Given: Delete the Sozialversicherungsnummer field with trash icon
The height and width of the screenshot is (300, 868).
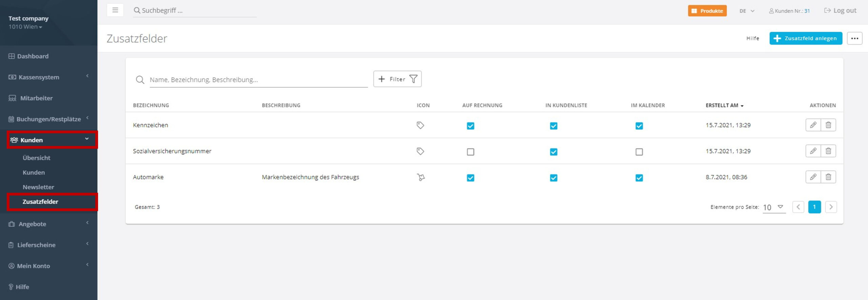Looking at the screenshot, I should pyautogui.click(x=828, y=151).
